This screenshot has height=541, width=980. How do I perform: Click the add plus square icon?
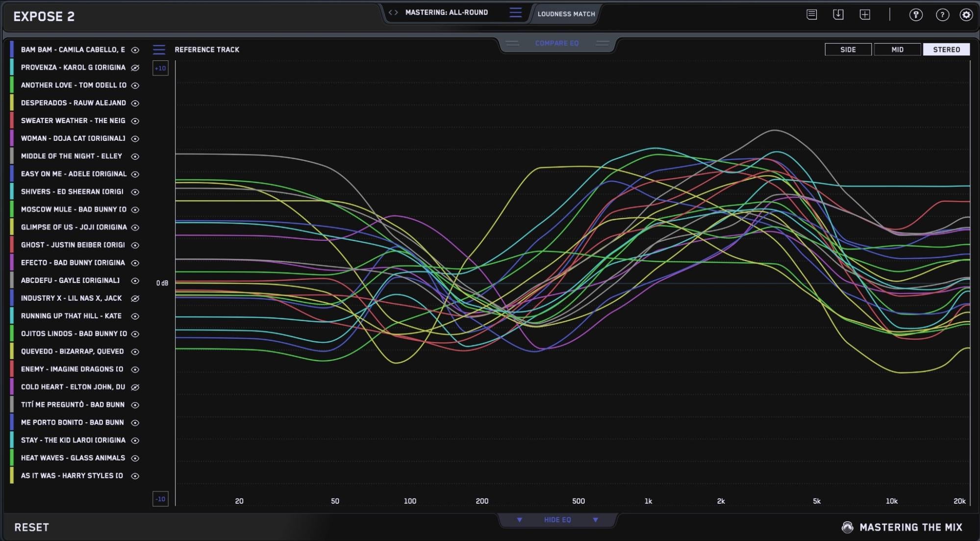tap(865, 15)
